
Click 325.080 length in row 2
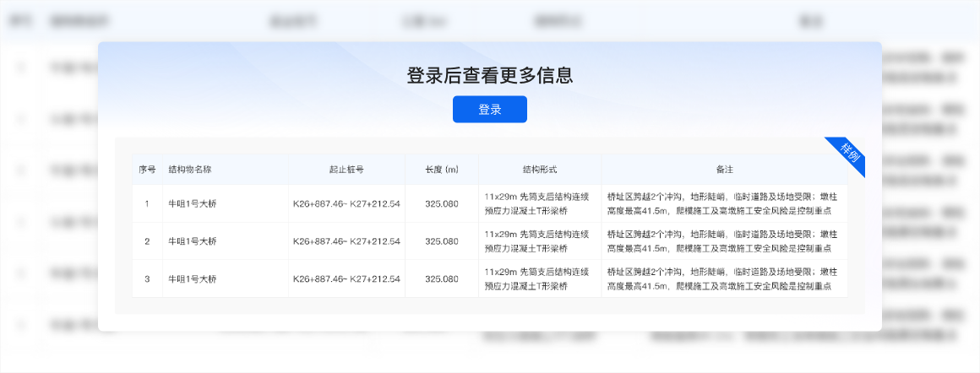click(x=442, y=241)
